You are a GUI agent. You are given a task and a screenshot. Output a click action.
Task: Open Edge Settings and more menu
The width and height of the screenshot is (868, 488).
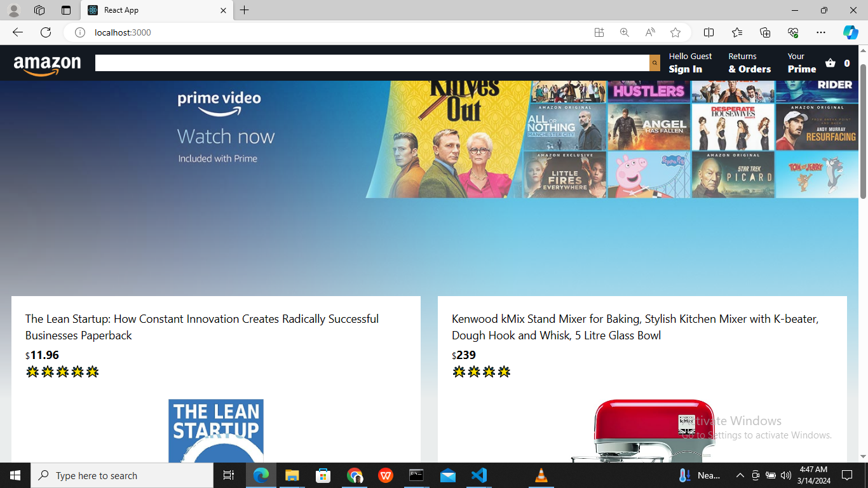[821, 32]
